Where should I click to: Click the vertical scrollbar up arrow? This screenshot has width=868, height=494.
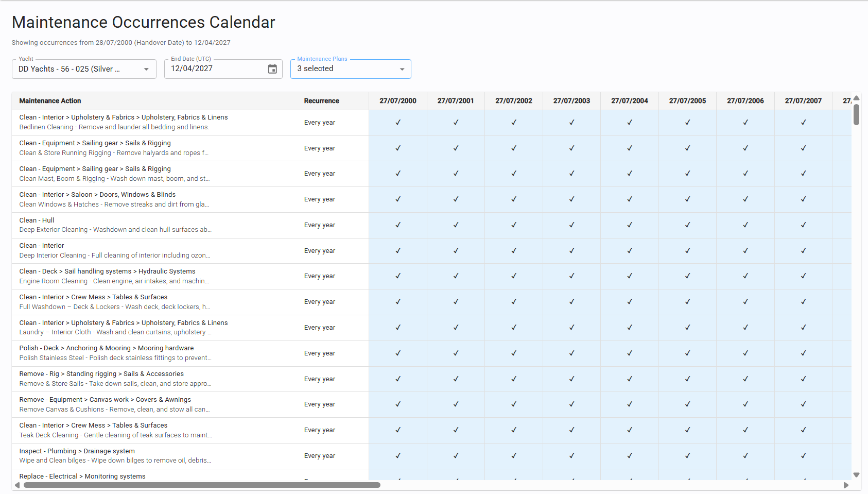click(x=856, y=98)
